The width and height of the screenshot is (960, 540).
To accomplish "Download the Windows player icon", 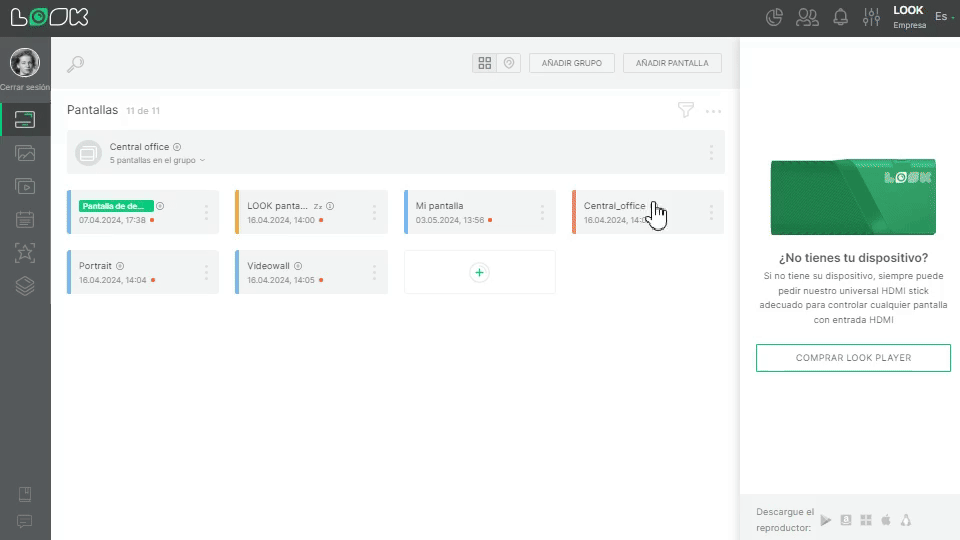I will pyautogui.click(x=866, y=520).
